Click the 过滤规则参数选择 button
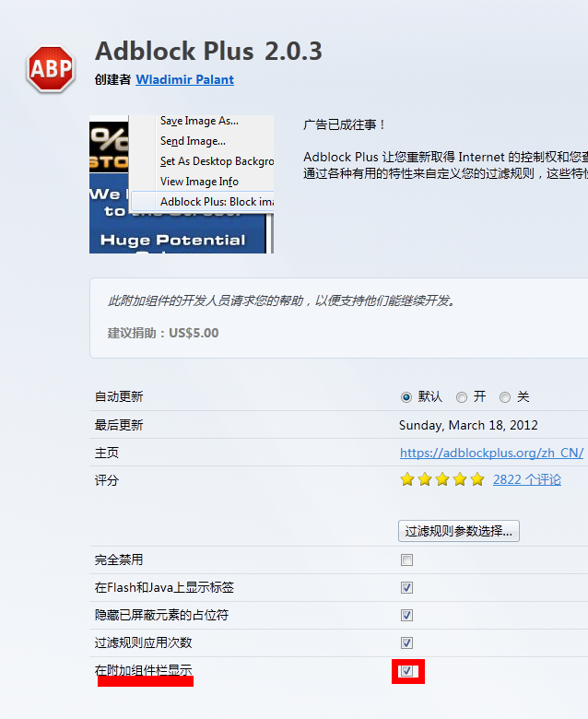 tap(459, 531)
